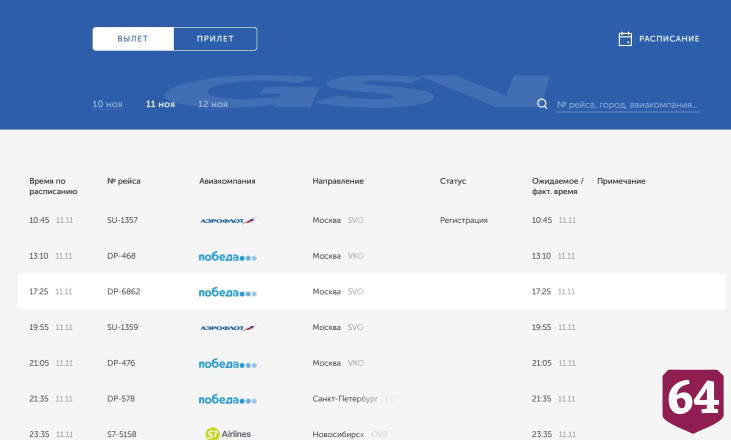
Task: Click flight number SU-1357
Action: point(123,220)
